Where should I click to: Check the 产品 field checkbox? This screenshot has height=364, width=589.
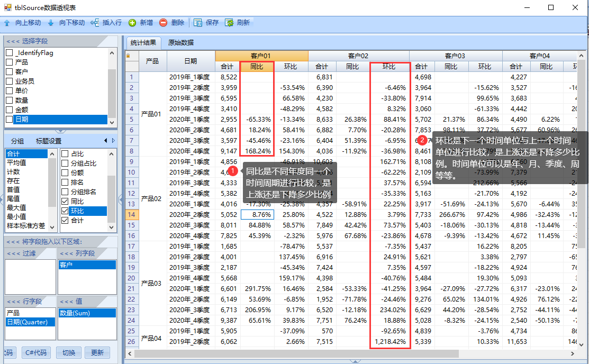[10, 62]
